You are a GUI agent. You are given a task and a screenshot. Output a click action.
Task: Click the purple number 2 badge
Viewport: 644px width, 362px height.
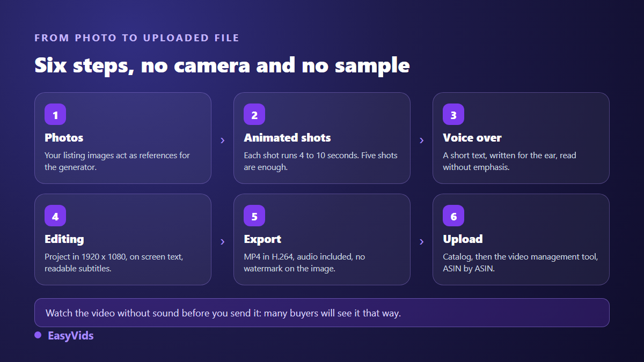coord(254,114)
